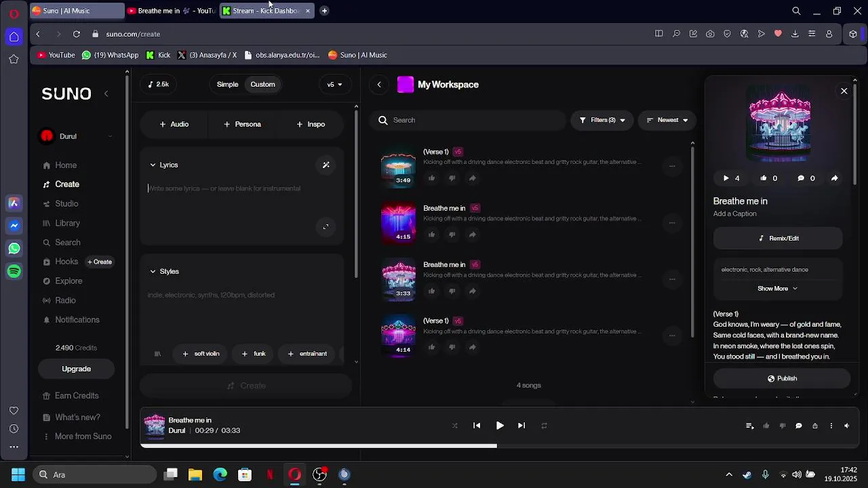
Task: Open the play queue in player bar
Action: [x=749, y=426]
